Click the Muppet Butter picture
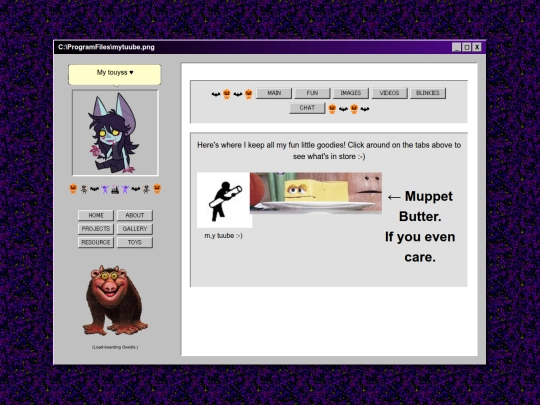The image size is (540, 405). click(316, 193)
